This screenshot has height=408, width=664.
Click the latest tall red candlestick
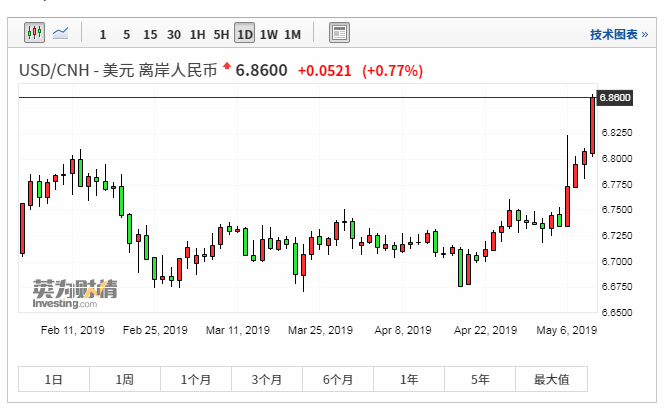(592, 125)
